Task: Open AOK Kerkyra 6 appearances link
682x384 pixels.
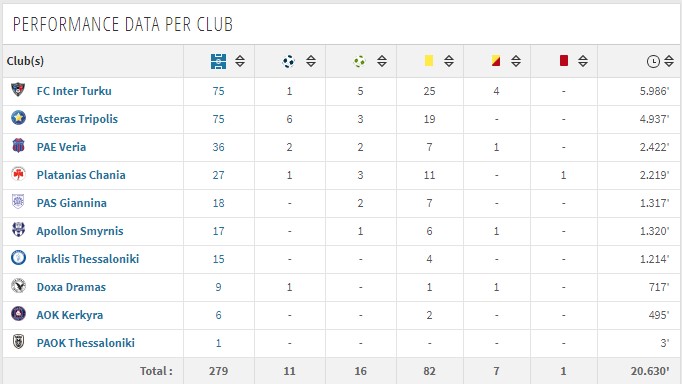Action: point(218,315)
